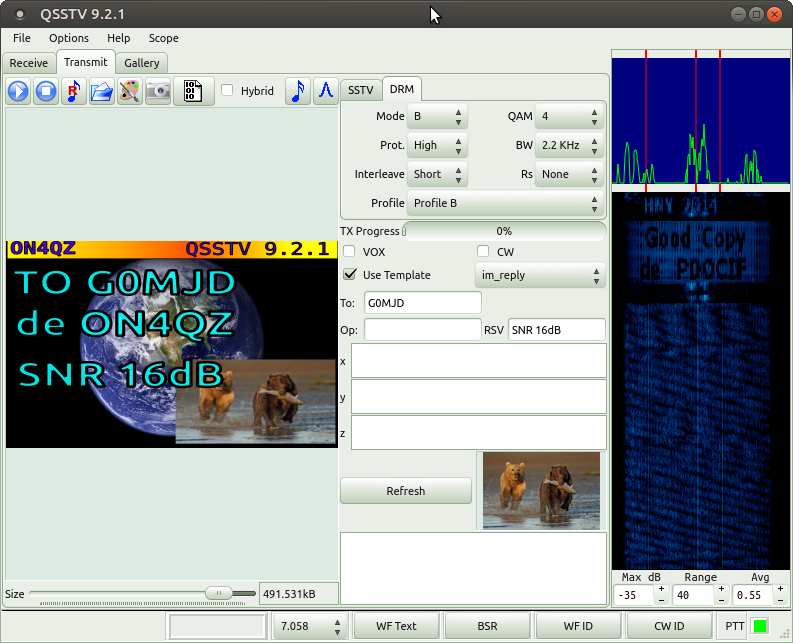Switch to the Gallery tab
The width and height of the screenshot is (793, 643).
(x=142, y=63)
